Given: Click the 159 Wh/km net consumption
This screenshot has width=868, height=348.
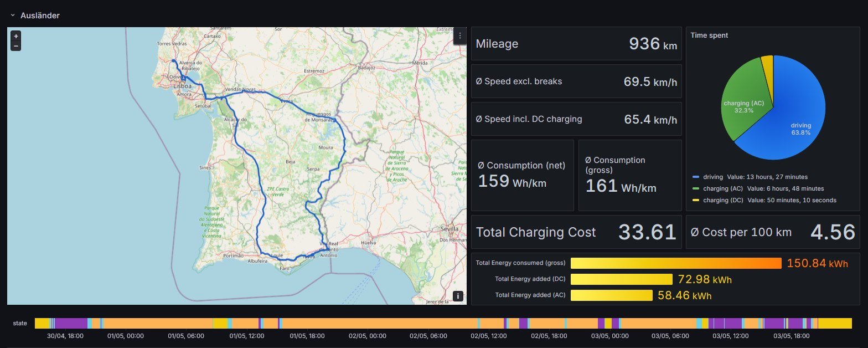Looking at the screenshot, I should [512, 181].
